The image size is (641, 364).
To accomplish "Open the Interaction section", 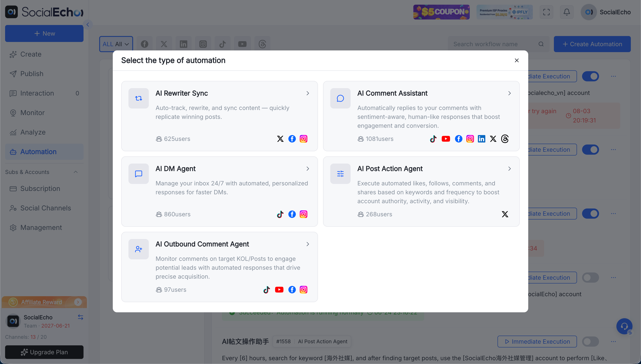I will [x=44, y=93].
